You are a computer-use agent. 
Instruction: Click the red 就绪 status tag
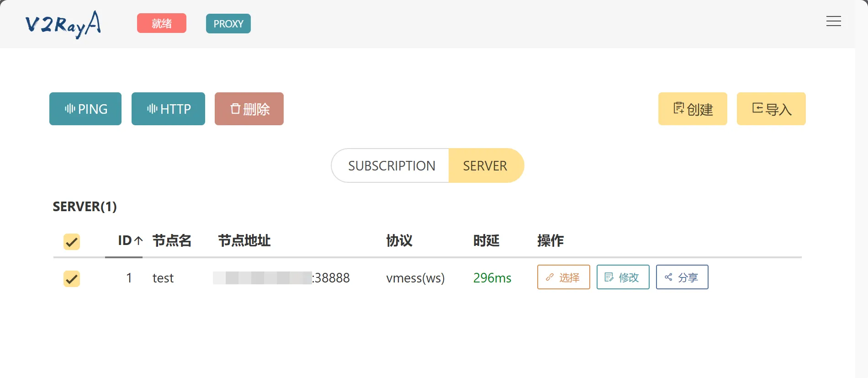click(162, 23)
